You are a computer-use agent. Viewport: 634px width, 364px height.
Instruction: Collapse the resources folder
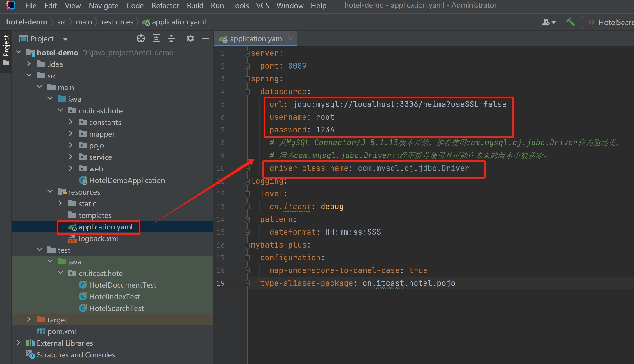pos(50,192)
